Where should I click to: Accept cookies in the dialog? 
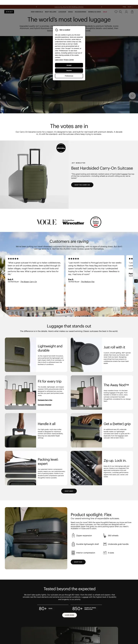(x=69, y=65)
